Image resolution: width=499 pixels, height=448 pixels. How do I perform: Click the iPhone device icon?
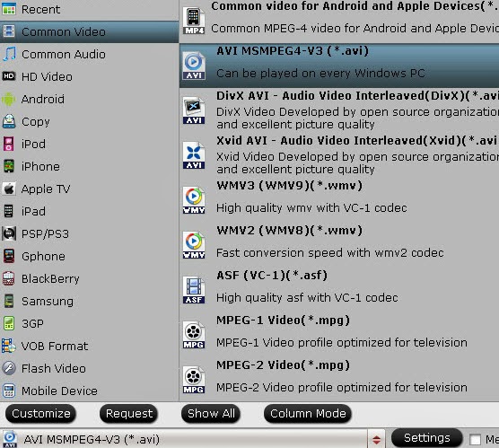coord(9,166)
